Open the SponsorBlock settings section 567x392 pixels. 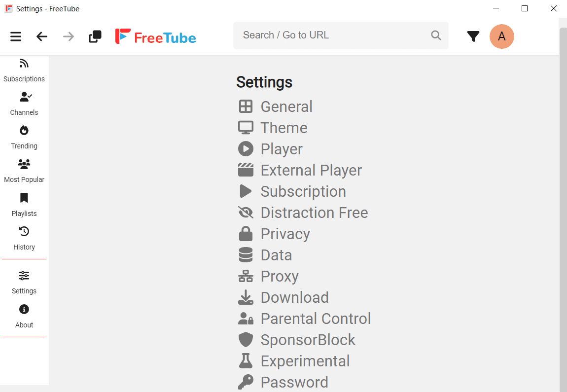[x=308, y=340]
